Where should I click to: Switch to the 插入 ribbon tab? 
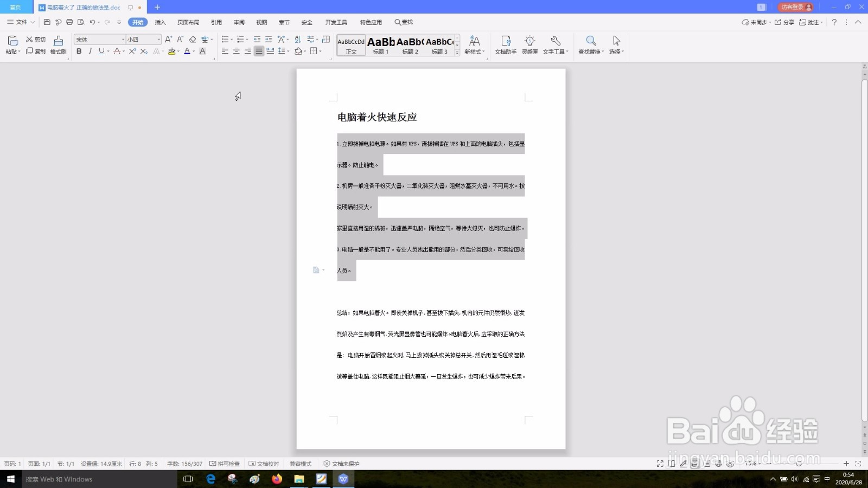click(160, 22)
